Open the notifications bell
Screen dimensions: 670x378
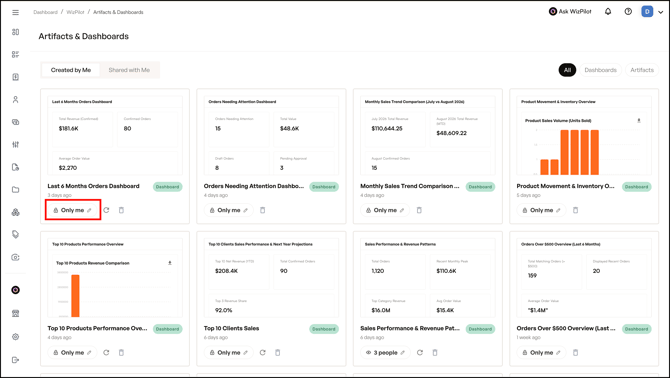pyautogui.click(x=608, y=12)
